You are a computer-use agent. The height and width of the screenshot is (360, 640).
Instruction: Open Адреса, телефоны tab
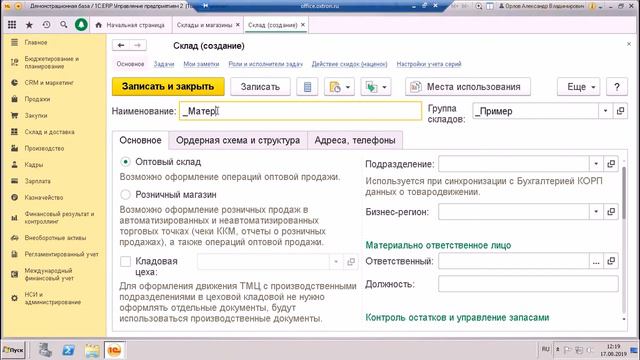pos(355,140)
